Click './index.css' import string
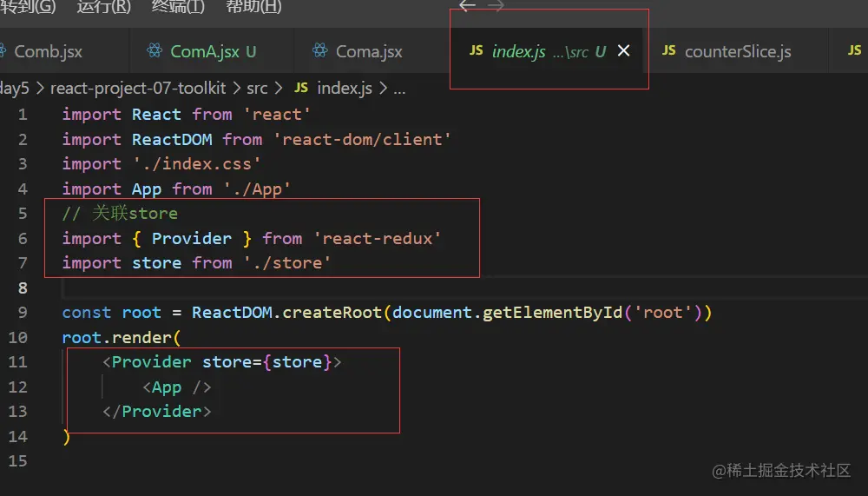This screenshot has width=868, height=496. (x=196, y=164)
